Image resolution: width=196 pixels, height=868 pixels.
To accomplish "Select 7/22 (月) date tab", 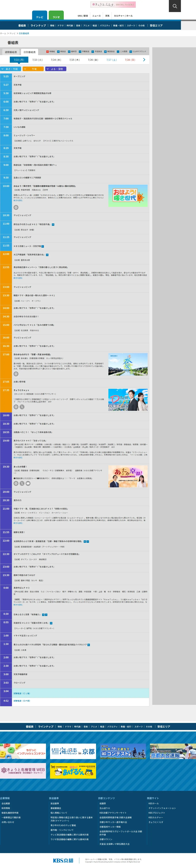I will [19, 60].
